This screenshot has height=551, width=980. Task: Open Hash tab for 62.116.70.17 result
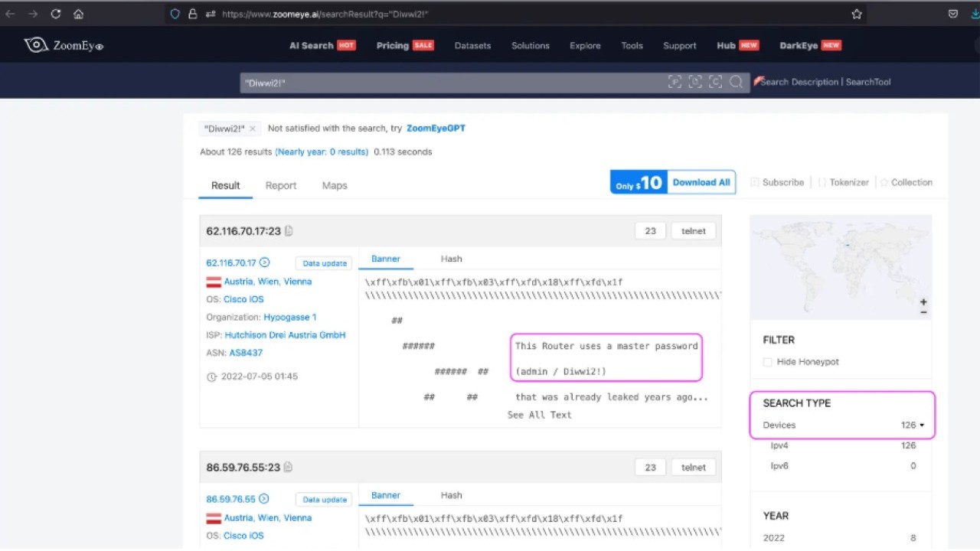(451, 259)
